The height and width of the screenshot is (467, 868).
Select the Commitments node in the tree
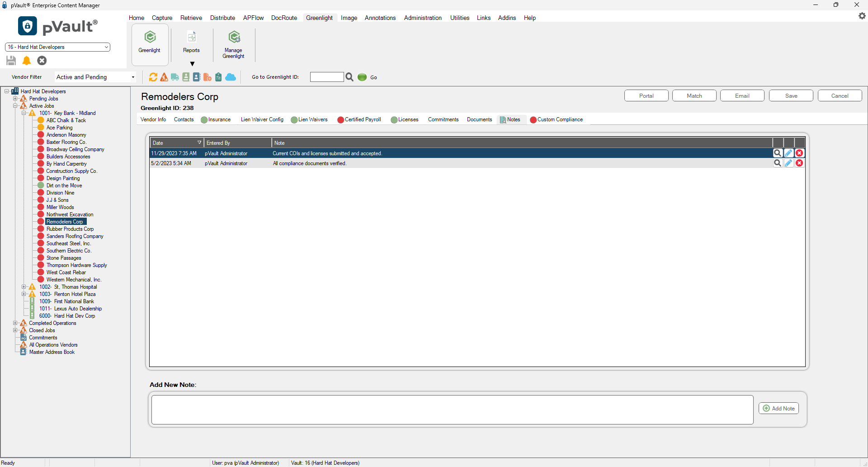pyautogui.click(x=43, y=338)
